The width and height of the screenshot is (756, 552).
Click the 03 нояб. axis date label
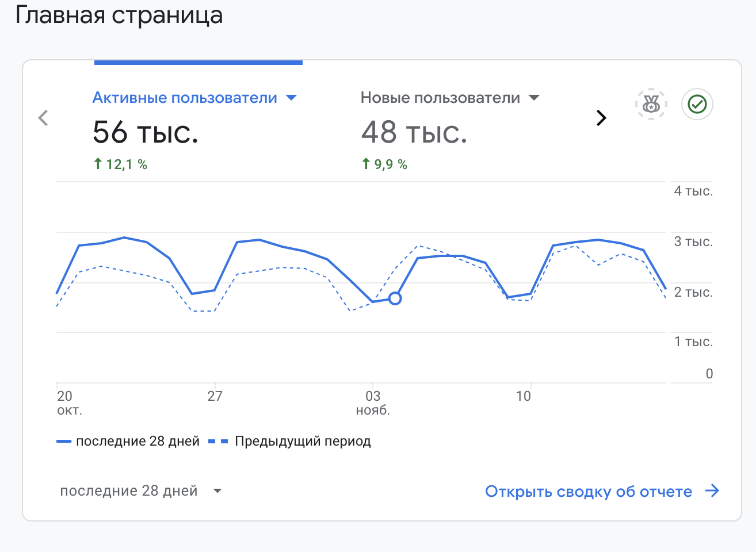click(x=373, y=402)
